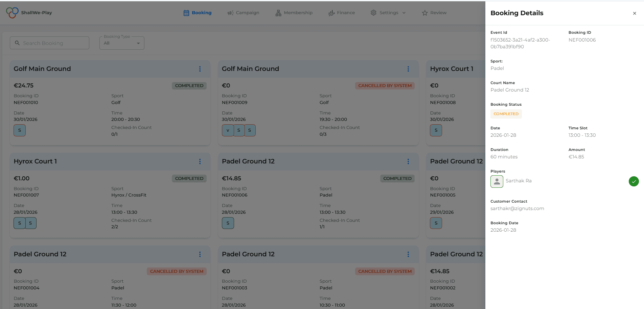Click the Sarthak Ra player avatar icon
The width and height of the screenshot is (644, 309).
tap(497, 181)
